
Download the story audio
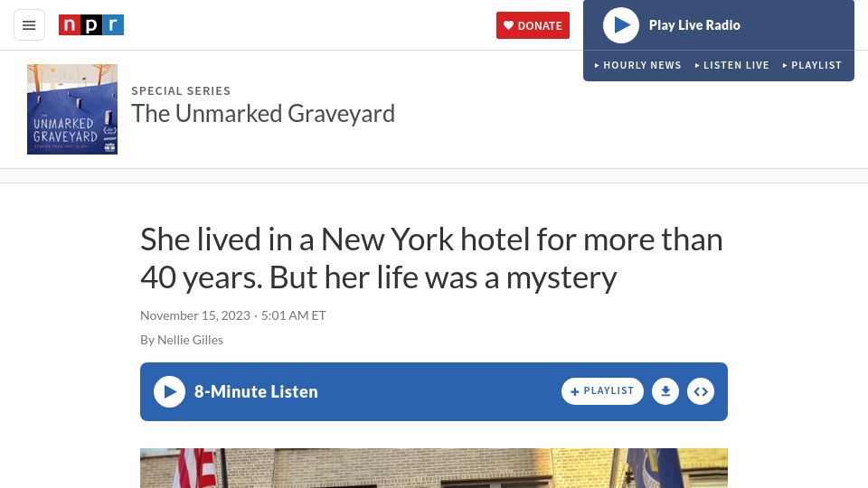click(665, 391)
